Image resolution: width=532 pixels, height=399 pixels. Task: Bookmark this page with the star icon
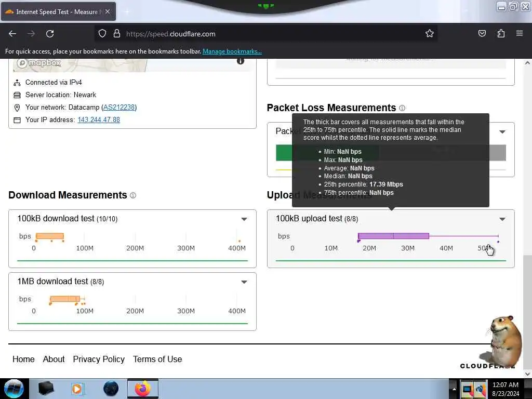pos(430,34)
